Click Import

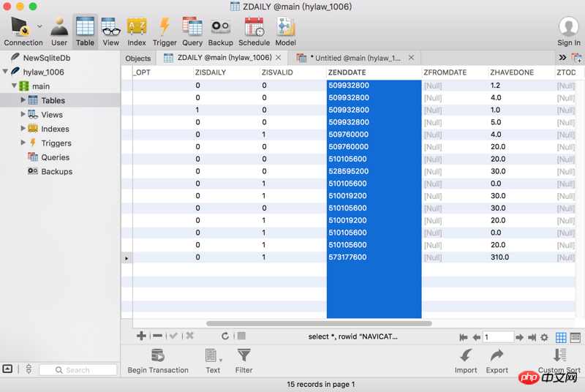click(466, 361)
